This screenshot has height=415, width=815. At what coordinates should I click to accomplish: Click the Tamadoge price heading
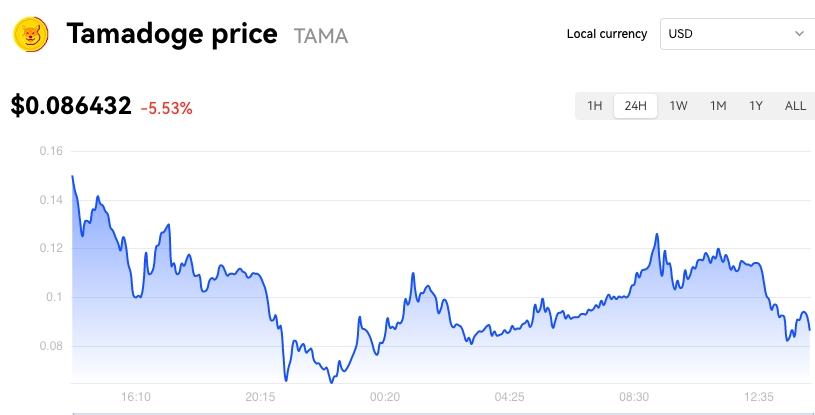pos(172,34)
